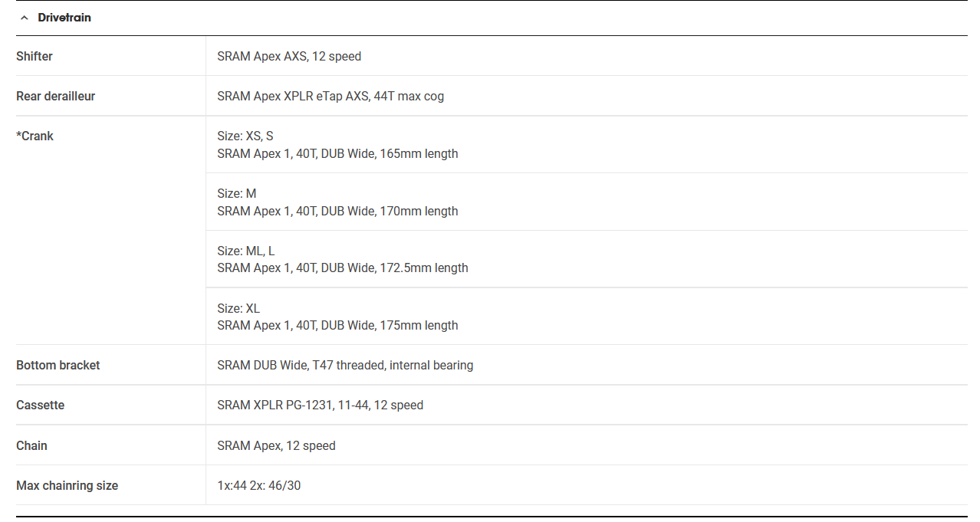The image size is (980, 522).
Task: Select the Shifter row label
Action: coord(35,56)
